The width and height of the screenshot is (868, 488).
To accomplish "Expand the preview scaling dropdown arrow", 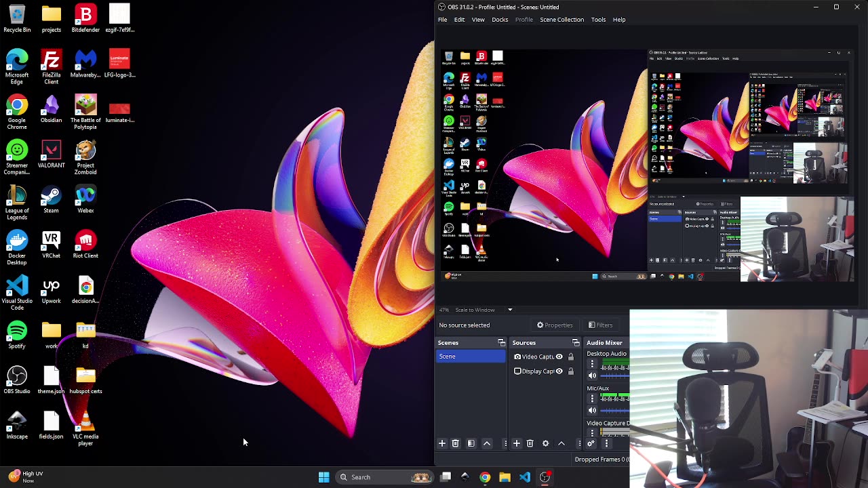I will (x=510, y=310).
